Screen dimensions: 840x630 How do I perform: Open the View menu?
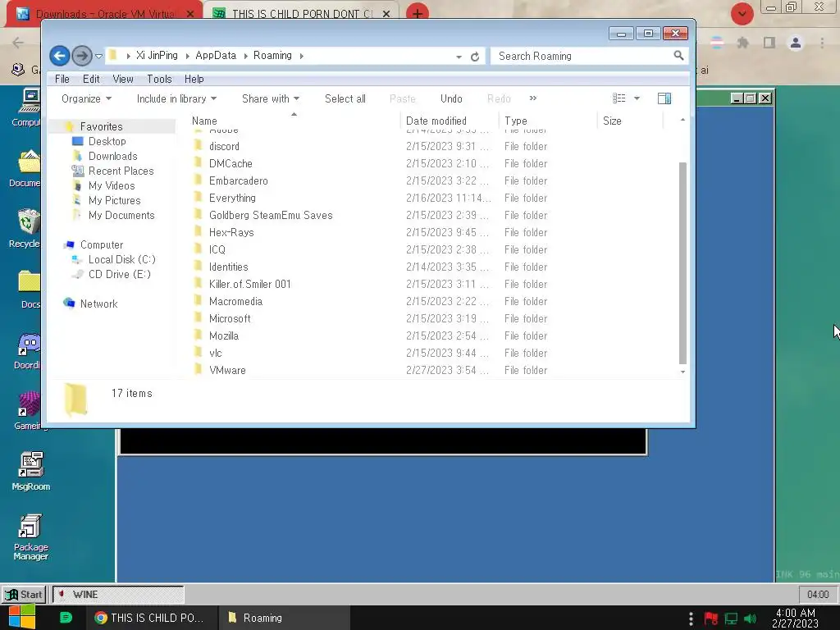click(123, 79)
